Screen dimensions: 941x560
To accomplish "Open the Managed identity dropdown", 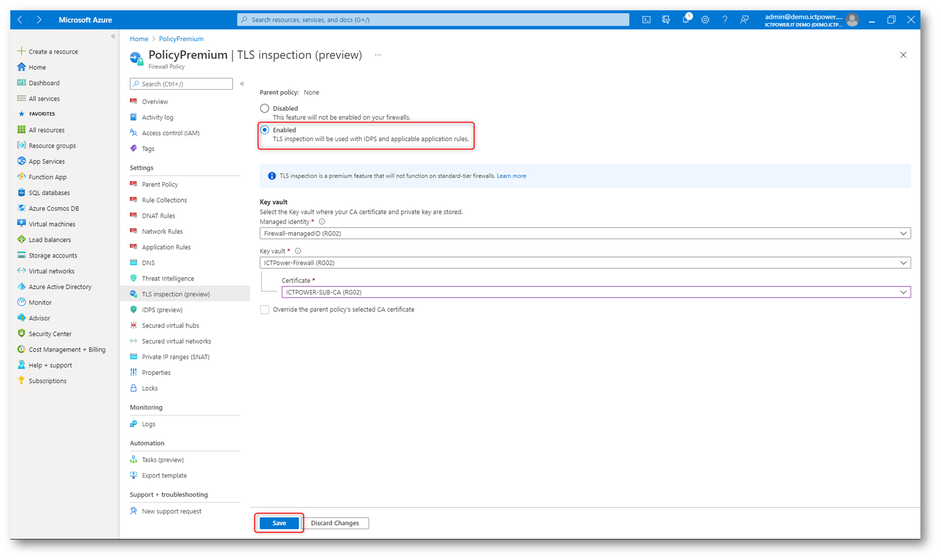I will tap(585, 233).
